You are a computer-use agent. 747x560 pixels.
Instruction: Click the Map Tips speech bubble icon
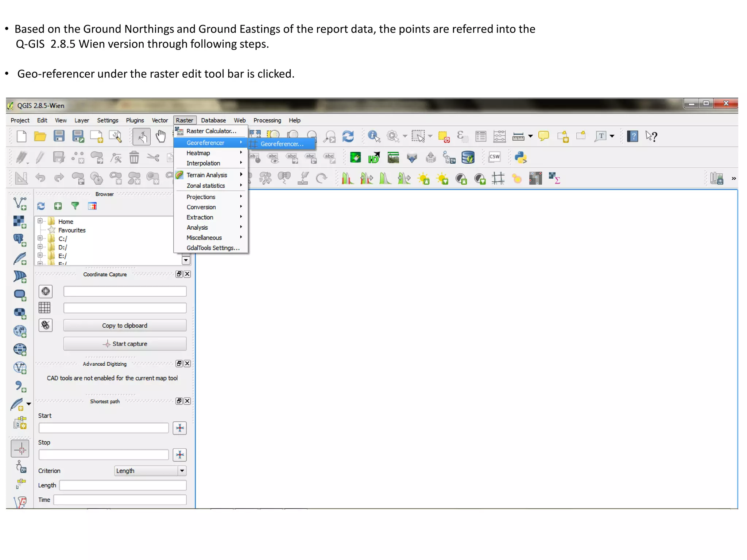click(x=543, y=136)
